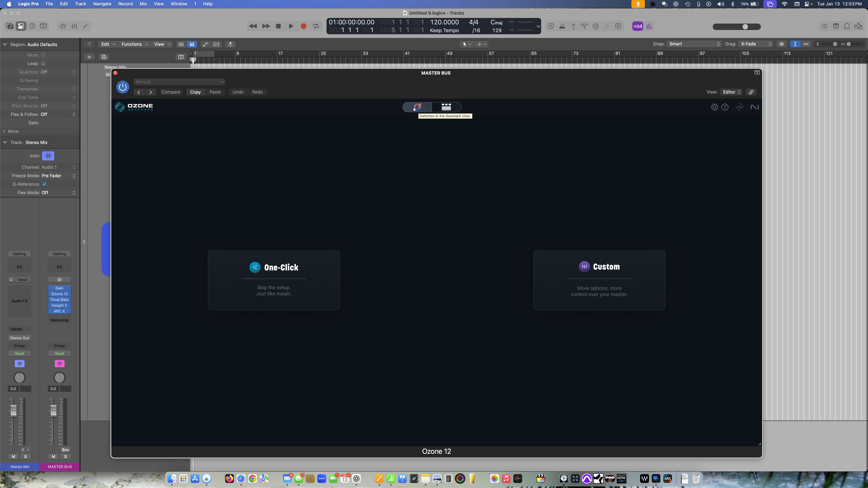Open the Ozone settings gear
The width and height of the screenshot is (868, 488).
click(715, 107)
